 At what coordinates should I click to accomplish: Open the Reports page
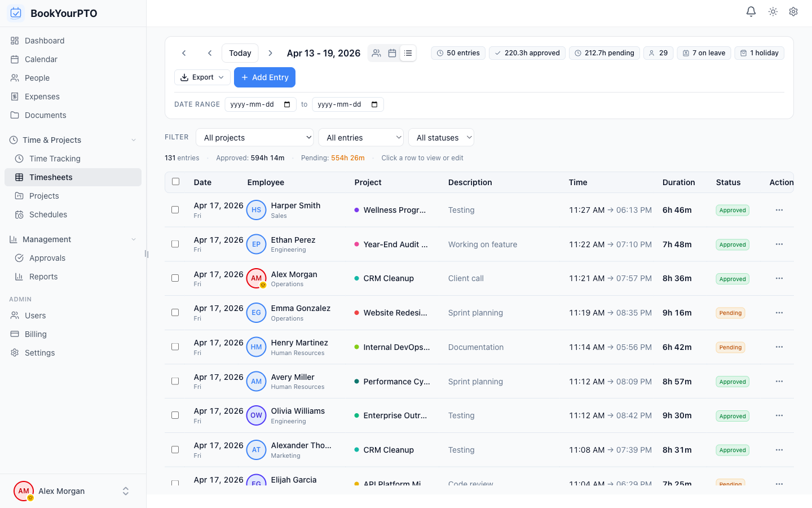click(x=43, y=277)
